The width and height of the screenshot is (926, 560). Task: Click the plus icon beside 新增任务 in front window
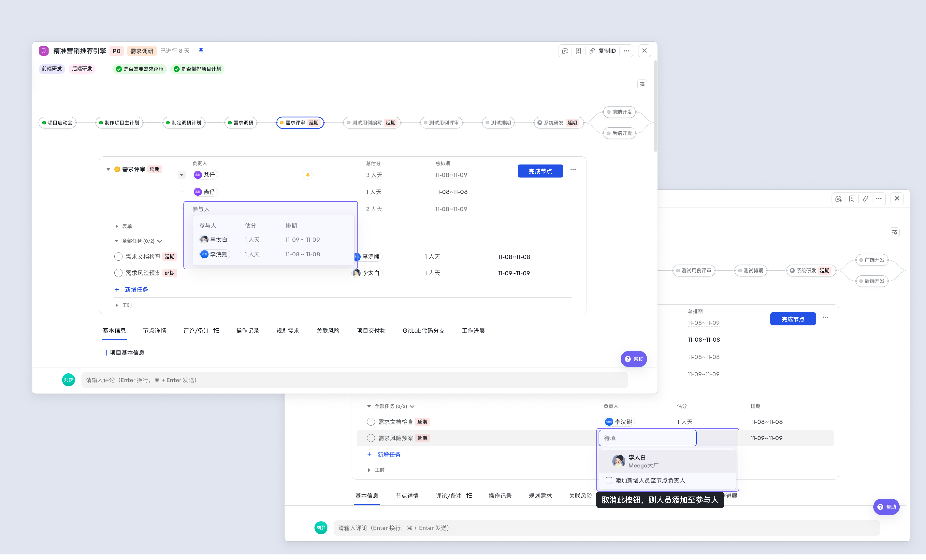(x=116, y=289)
